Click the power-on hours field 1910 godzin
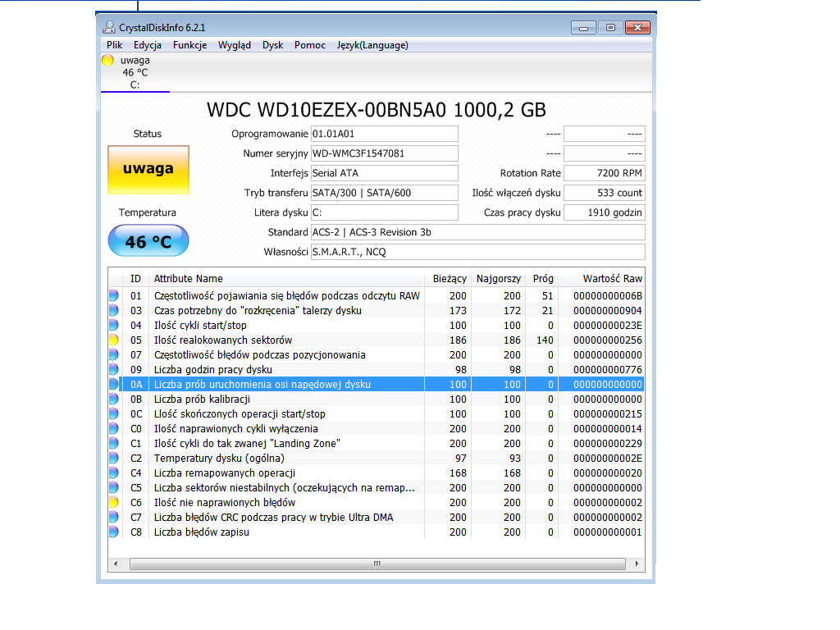 pyautogui.click(x=605, y=212)
